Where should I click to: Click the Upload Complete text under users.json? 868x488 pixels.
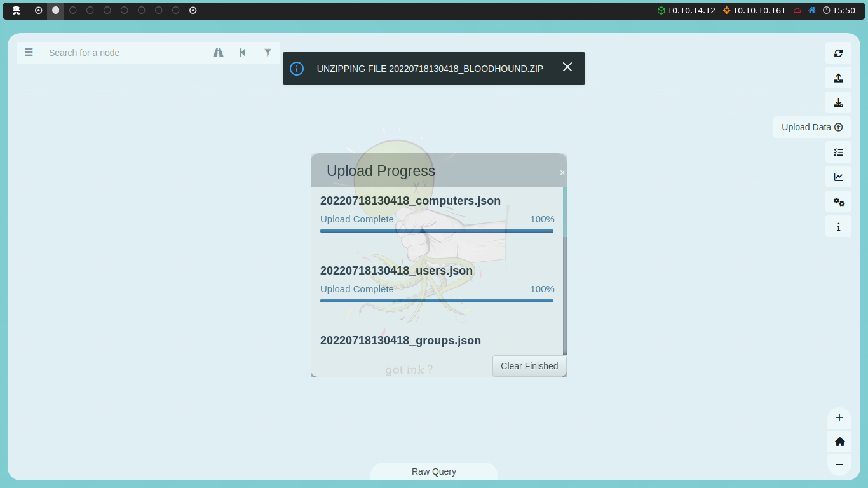click(x=357, y=289)
